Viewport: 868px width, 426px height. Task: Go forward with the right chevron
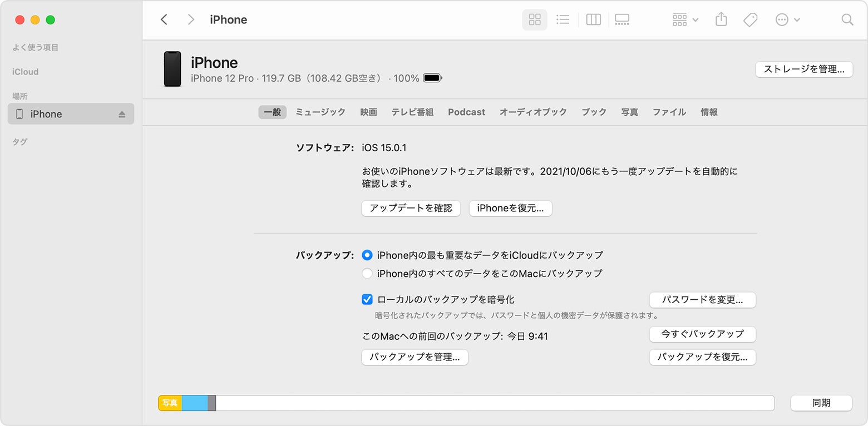tap(191, 20)
